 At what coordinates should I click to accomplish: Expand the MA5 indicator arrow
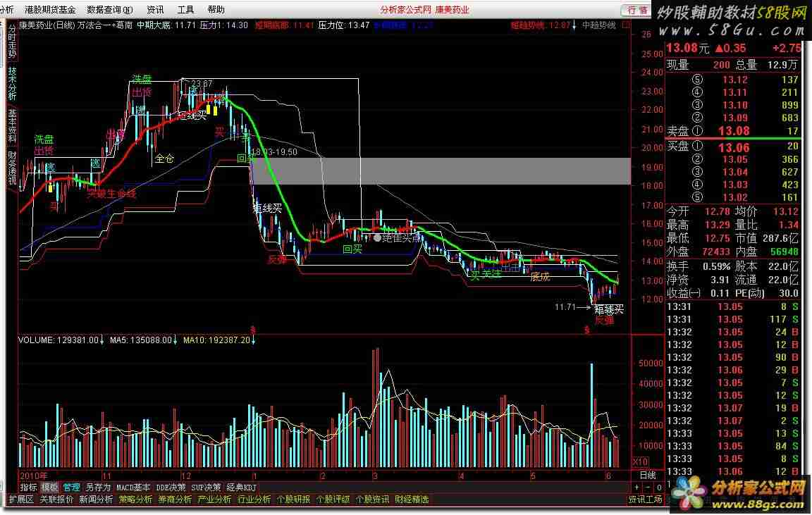pyautogui.click(x=175, y=340)
